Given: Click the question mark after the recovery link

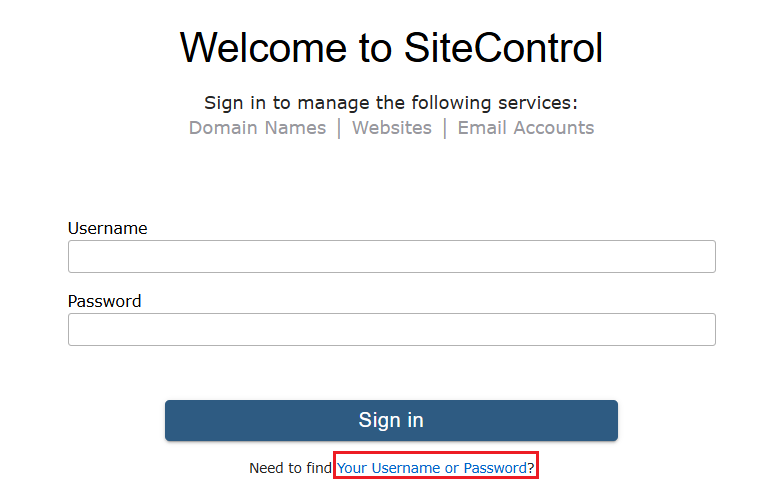Looking at the screenshot, I should tap(531, 468).
